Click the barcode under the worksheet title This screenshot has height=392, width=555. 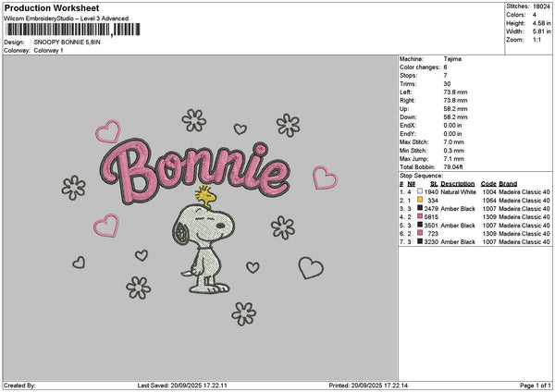pyautogui.click(x=73, y=30)
